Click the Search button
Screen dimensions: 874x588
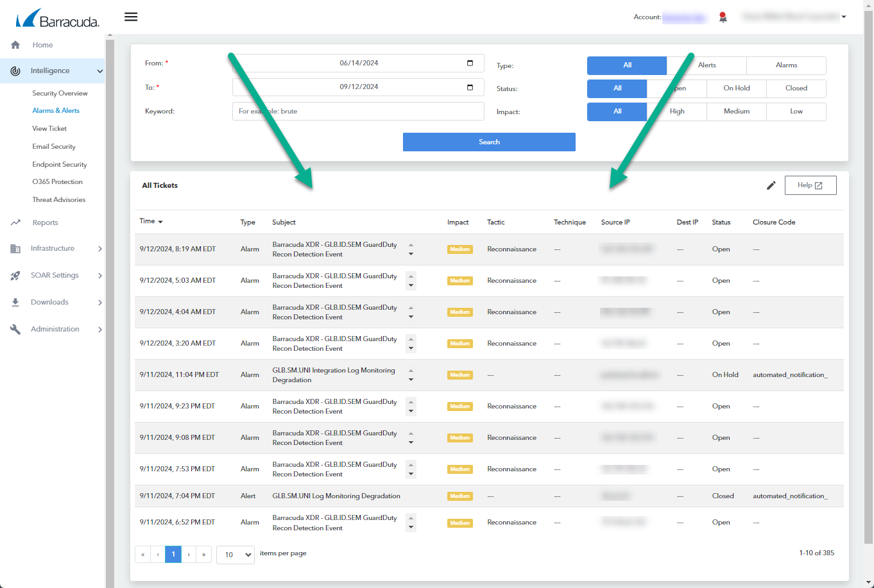pos(489,142)
